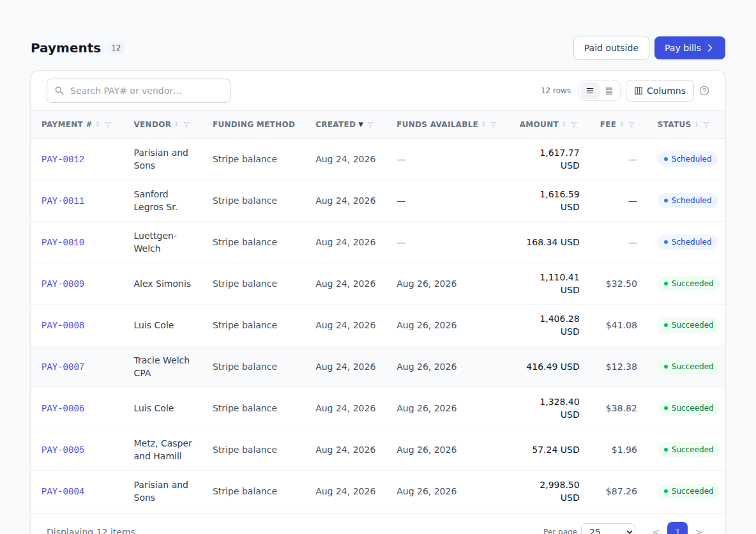Focus the Search PAY# or vendor field
Viewport: 756px width, 534px height.
(139, 91)
